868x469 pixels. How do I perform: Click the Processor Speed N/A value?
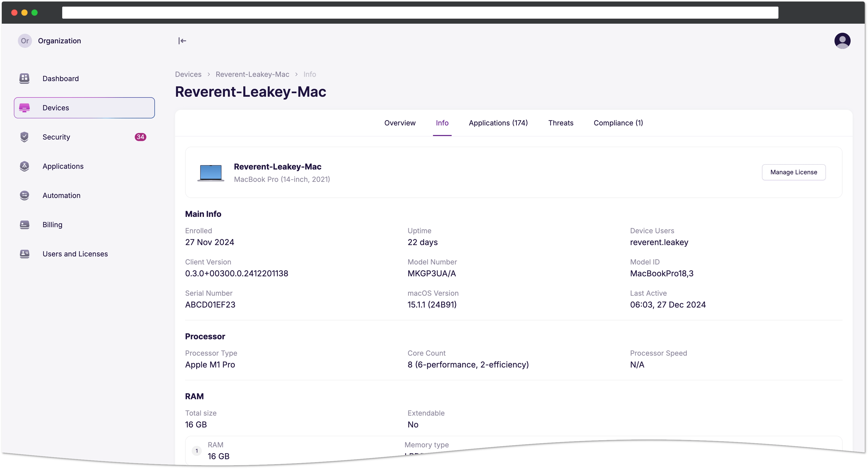pyautogui.click(x=637, y=364)
